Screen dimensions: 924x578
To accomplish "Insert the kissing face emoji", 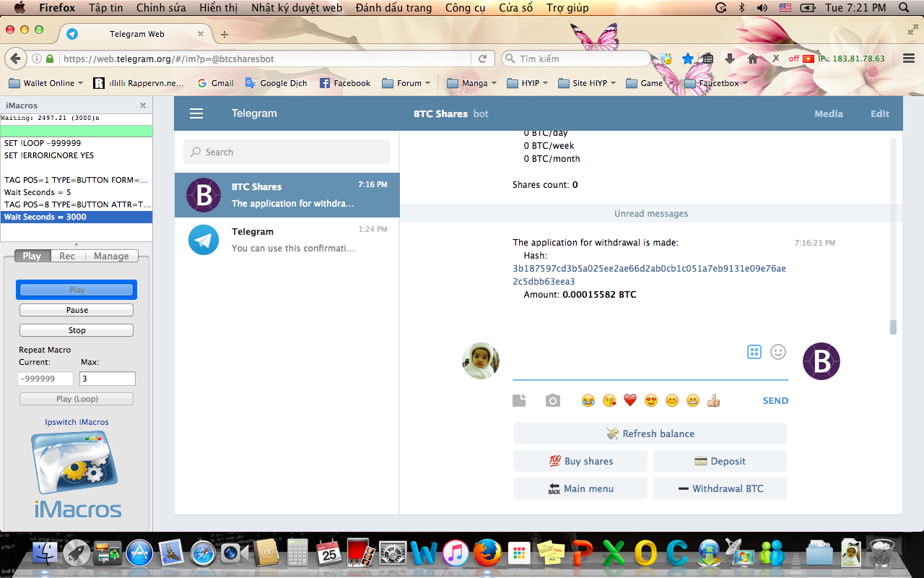I will click(609, 400).
